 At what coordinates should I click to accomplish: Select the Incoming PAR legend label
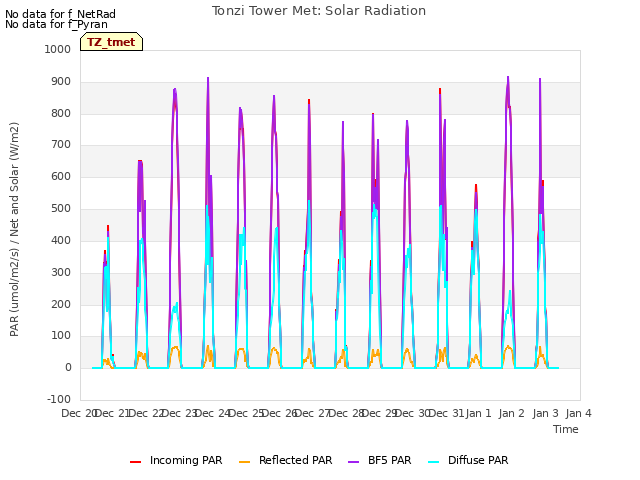point(186,460)
